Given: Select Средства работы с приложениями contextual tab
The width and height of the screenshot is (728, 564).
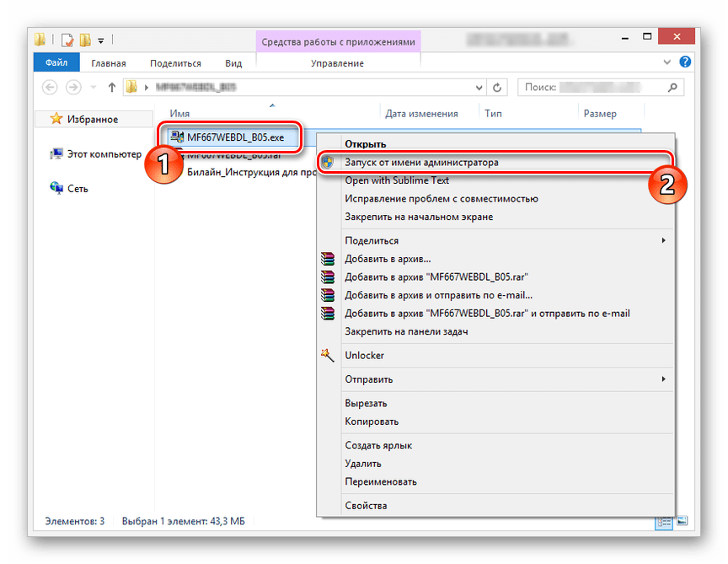Looking at the screenshot, I should click(x=338, y=42).
